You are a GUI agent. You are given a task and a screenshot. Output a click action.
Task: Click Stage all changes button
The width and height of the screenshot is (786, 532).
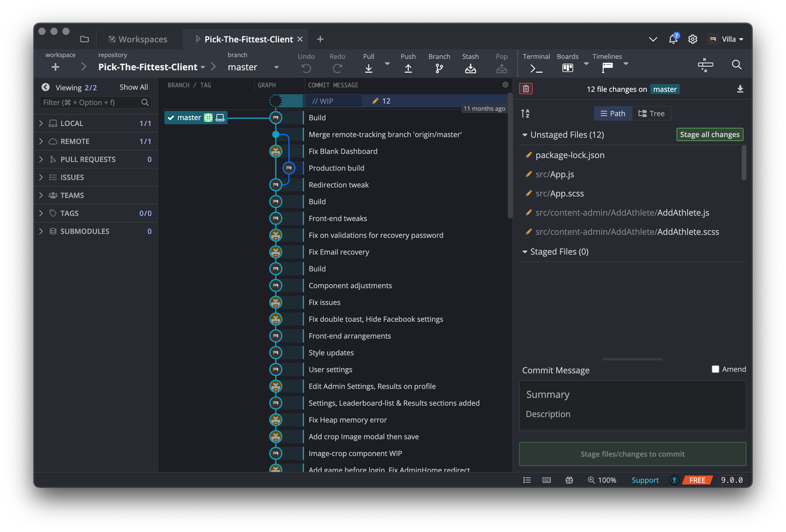pyautogui.click(x=709, y=135)
